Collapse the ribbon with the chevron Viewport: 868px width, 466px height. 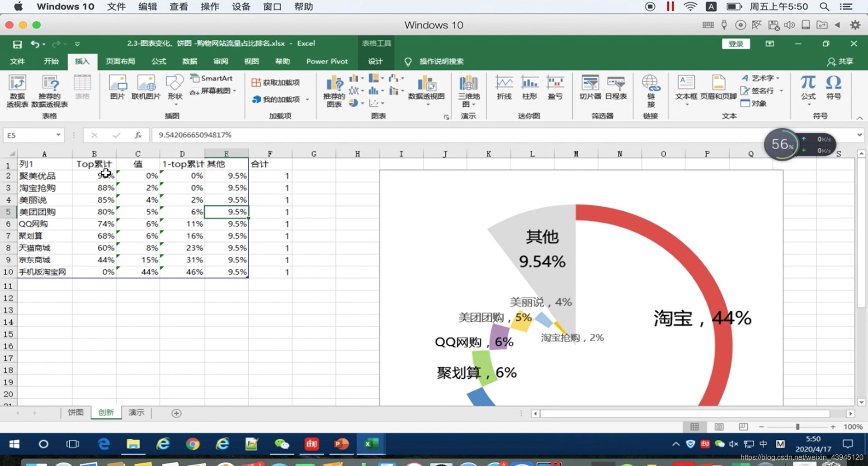pyautogui.click(x=859, y=118)
